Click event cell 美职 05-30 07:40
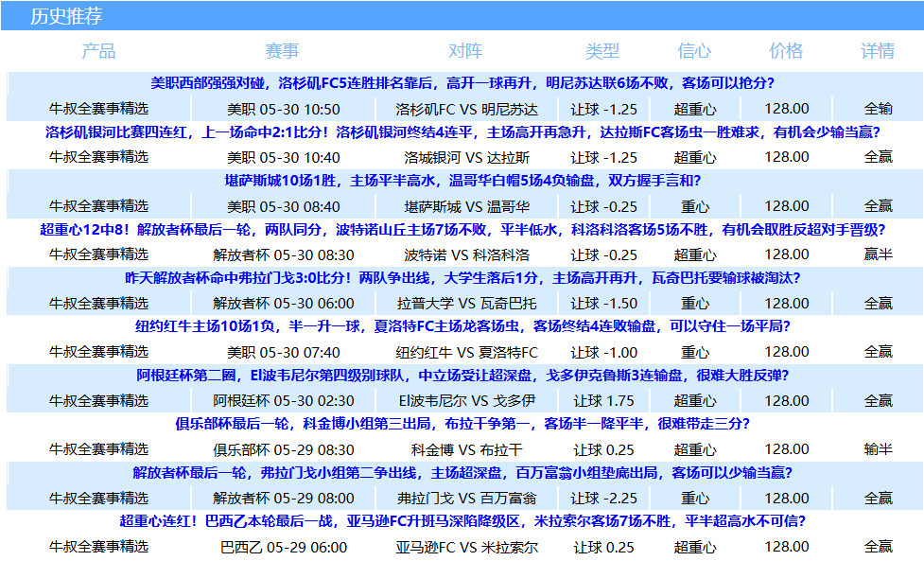 coord(284,352)
